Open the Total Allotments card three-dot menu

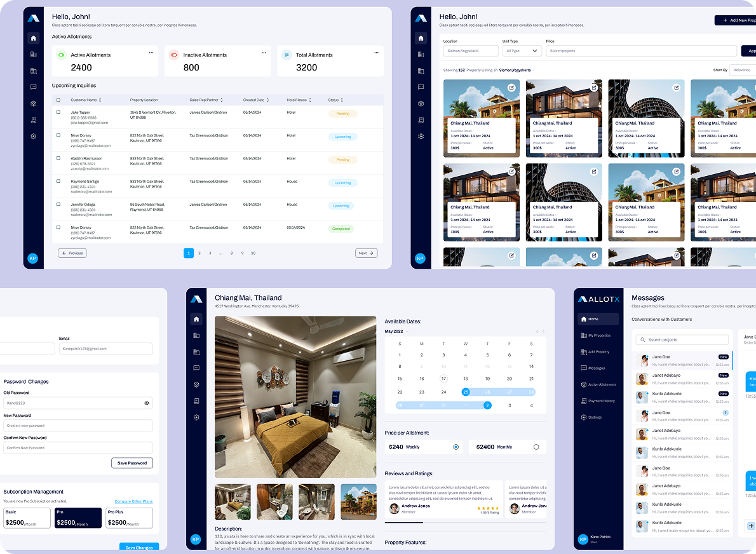[x=376, y=52]
